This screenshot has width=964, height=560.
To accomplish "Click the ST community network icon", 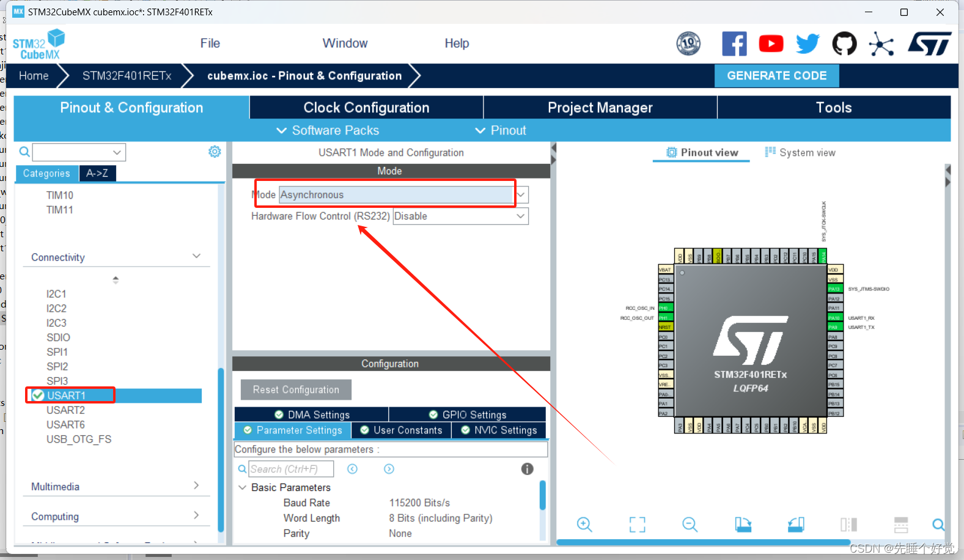I will 881,44.
